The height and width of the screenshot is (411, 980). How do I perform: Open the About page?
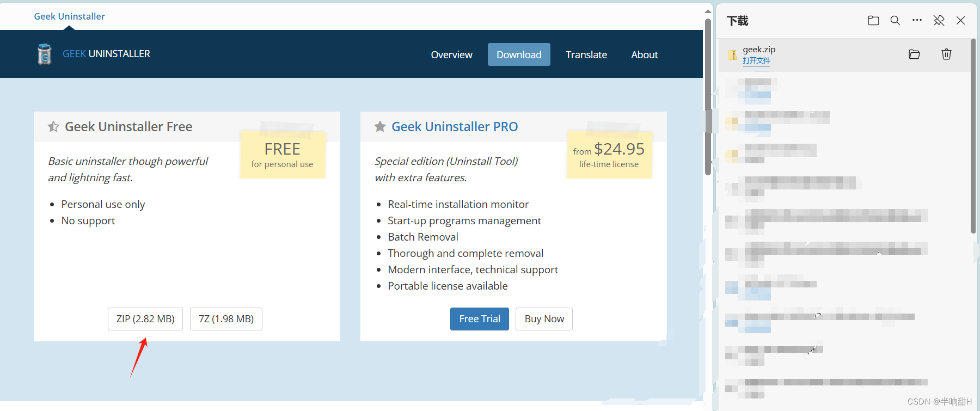(645, 54)
